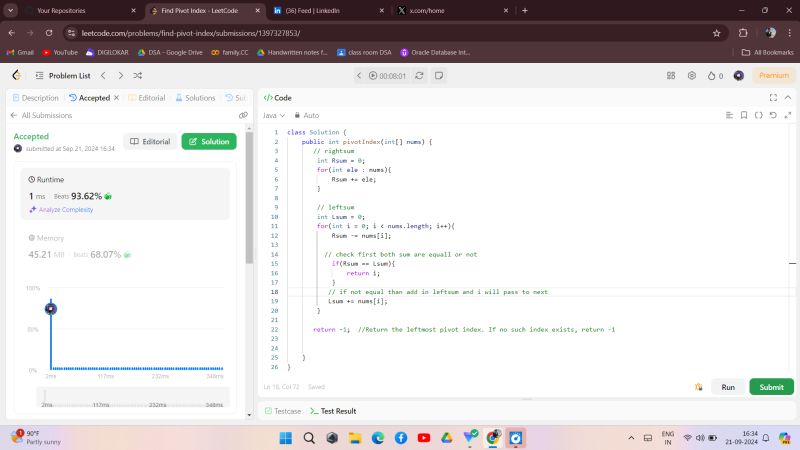Expand the editor to full screen
The image size is (800, 450).
788,115
